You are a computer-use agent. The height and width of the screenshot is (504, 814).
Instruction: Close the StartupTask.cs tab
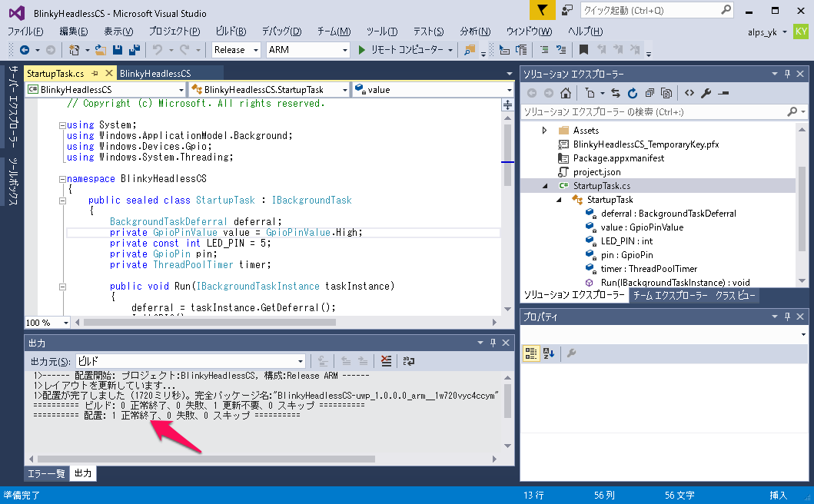click(108, 73)
